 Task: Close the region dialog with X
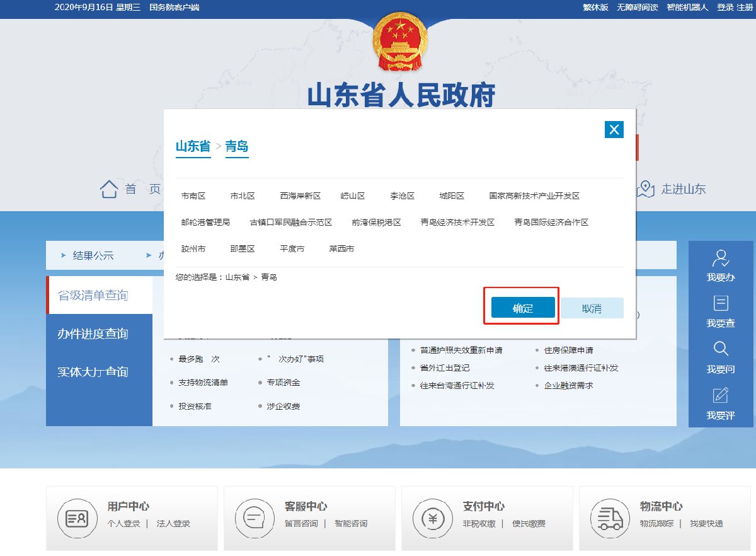tap(614, 129)
